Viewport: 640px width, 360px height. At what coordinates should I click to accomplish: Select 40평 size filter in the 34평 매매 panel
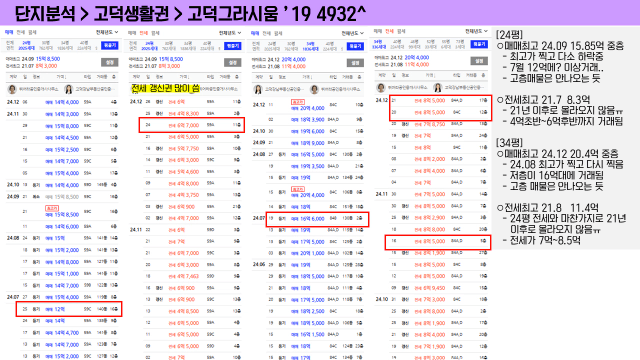click(330, 46)
